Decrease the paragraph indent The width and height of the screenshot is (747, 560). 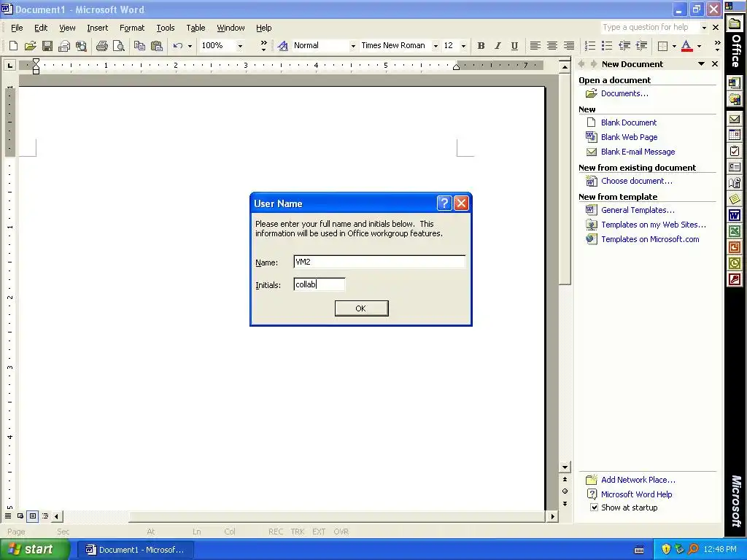point(624,46)
